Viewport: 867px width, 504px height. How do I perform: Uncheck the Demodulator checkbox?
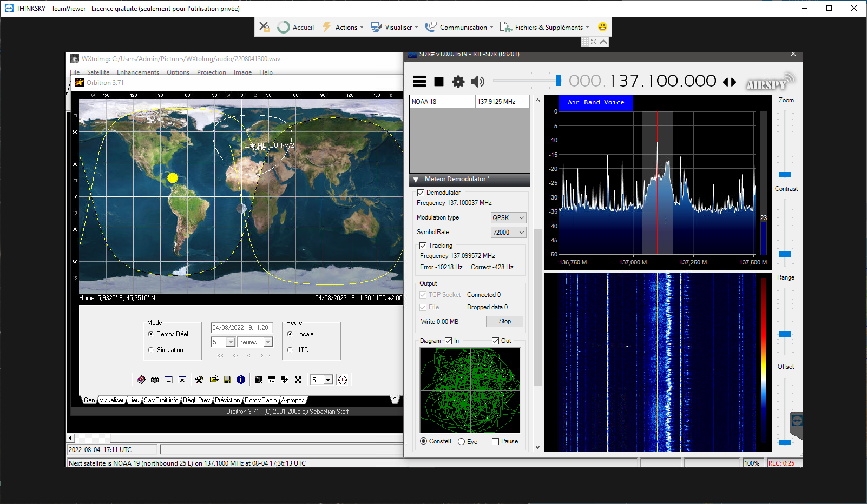(x=421, y=193)
